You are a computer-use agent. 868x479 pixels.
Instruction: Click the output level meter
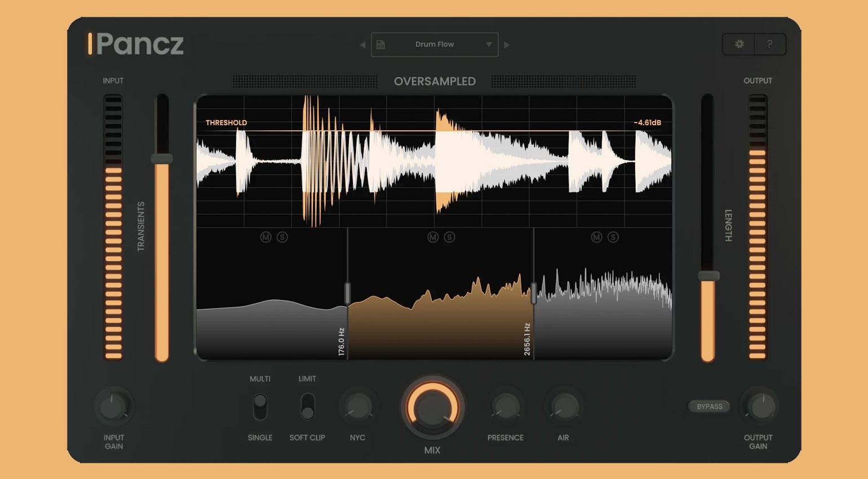(x=758, y=227)
